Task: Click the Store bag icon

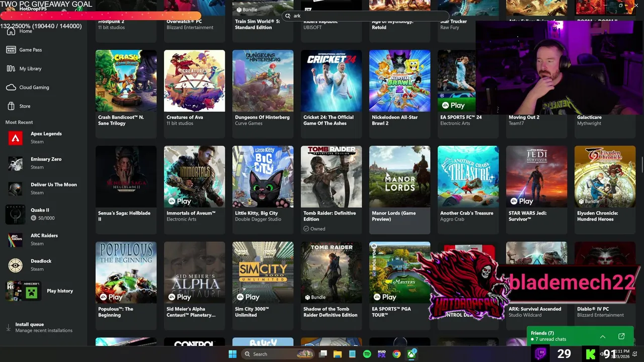Action: coord(11,106)
